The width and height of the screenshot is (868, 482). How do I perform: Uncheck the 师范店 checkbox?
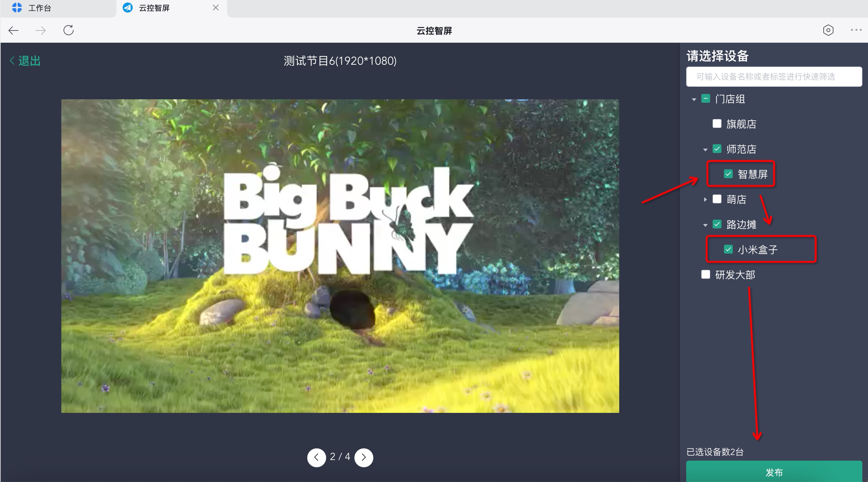click(x=717, y=149)
